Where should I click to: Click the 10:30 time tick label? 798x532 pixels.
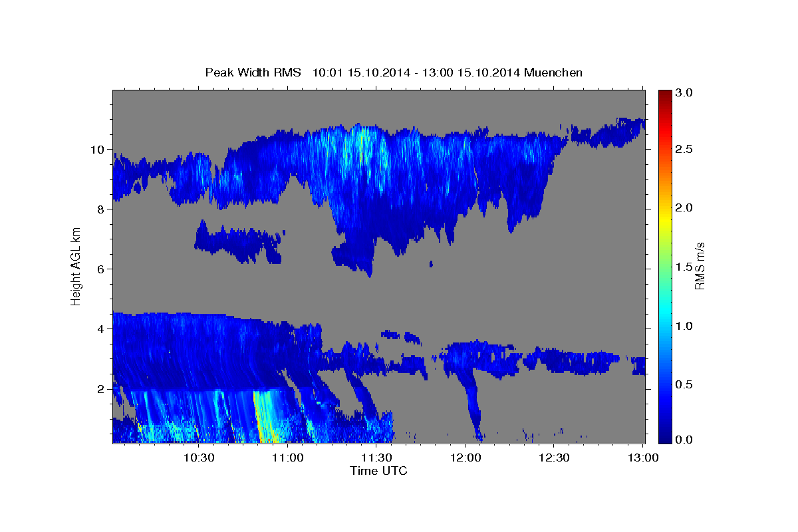[x=199, y=458]
